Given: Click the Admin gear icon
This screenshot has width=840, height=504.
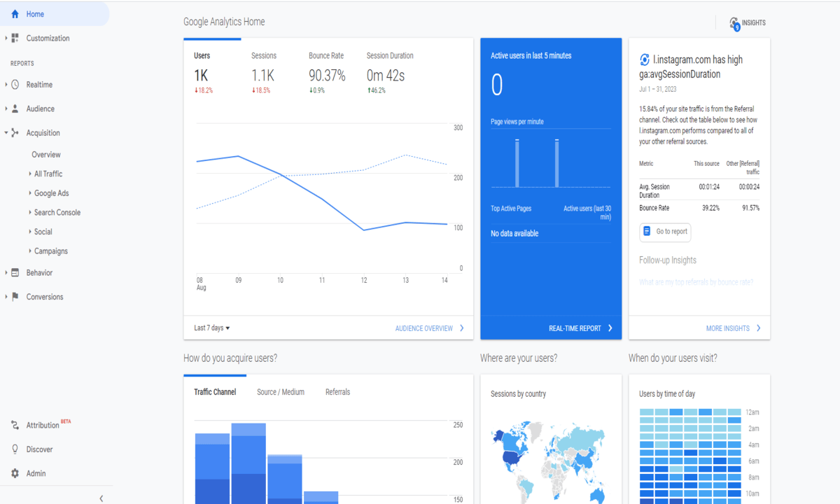Looking at the screenshot, I should [x=15, y=473].
